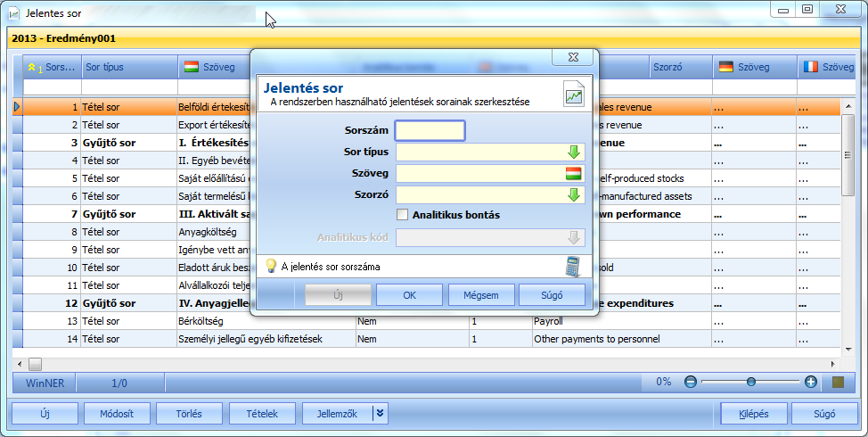Click Hungarian flag icon in Szöveg field
868x437 pixels.
click(x=574, y=173)
